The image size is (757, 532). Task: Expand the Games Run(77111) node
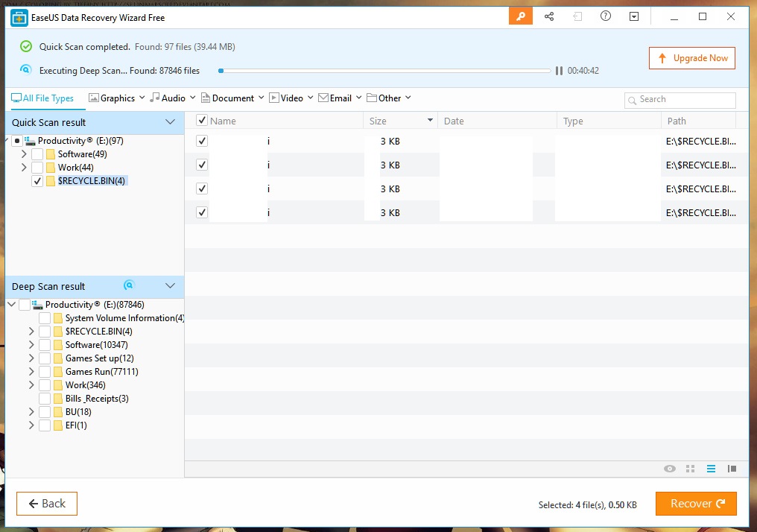[x=31, y=372]
